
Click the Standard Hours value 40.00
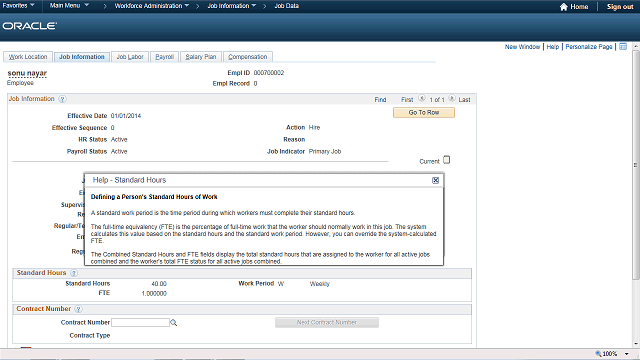coord(159,284)
